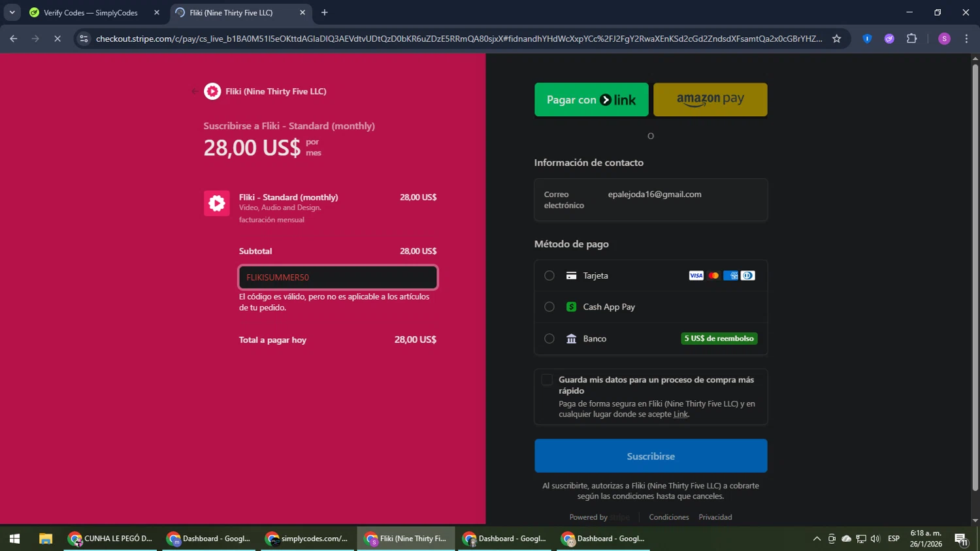Screen dimensions: 980x551
Task: Click the Fliki round logo icon
Action: [212, 91]
